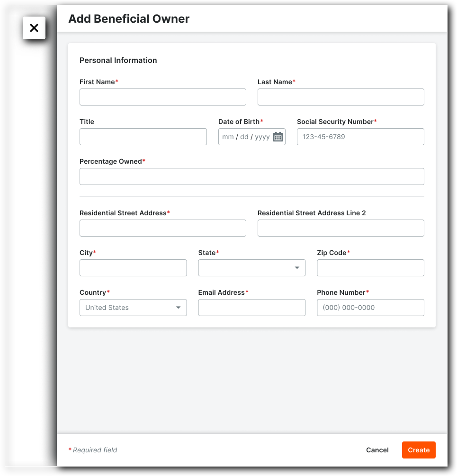
Task: Select the Title input field
Action: [143, 137]
